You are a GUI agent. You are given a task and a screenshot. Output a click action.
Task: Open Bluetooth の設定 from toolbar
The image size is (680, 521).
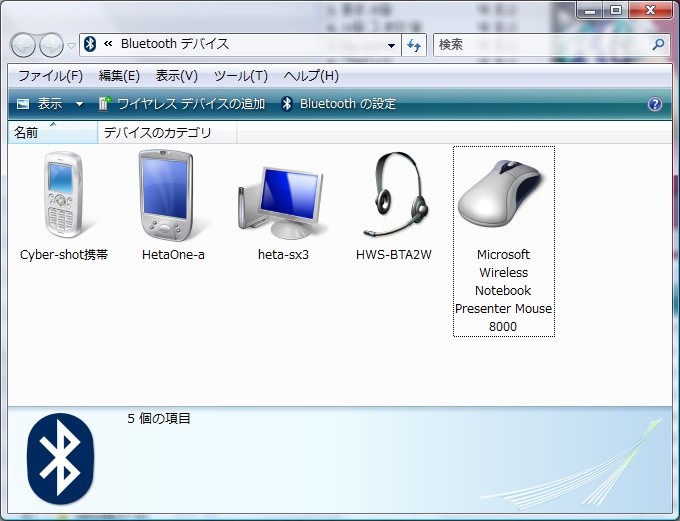click(339, 104)
